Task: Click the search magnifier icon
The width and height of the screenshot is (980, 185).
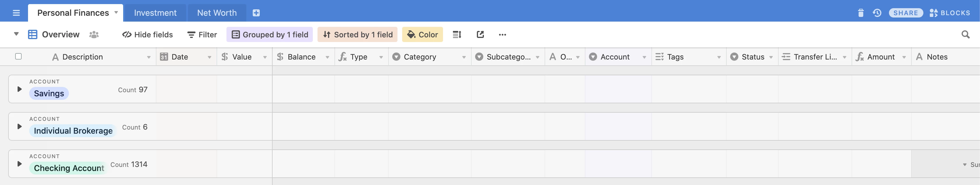Action: (965, 35)
